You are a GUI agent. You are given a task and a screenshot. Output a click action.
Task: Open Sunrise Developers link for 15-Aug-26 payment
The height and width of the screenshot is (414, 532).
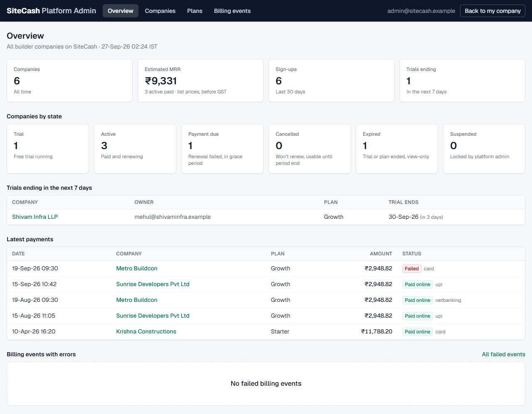pyautogui.click(x=153, y=316)
